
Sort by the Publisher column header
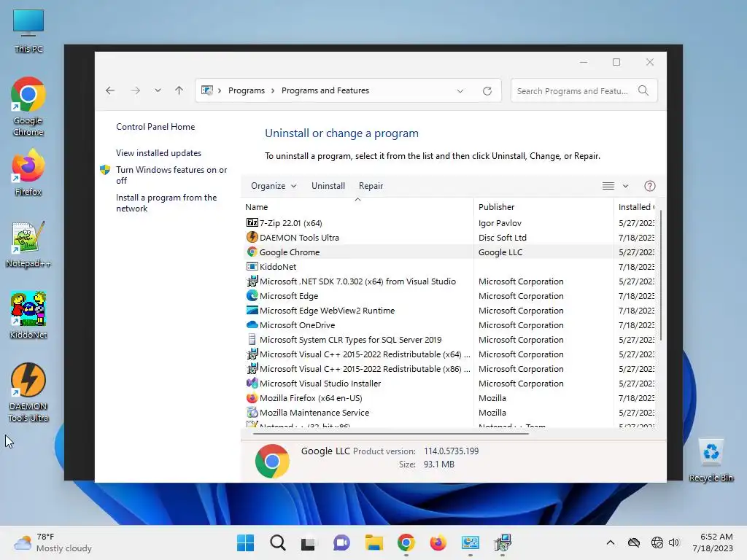(543, 206)
